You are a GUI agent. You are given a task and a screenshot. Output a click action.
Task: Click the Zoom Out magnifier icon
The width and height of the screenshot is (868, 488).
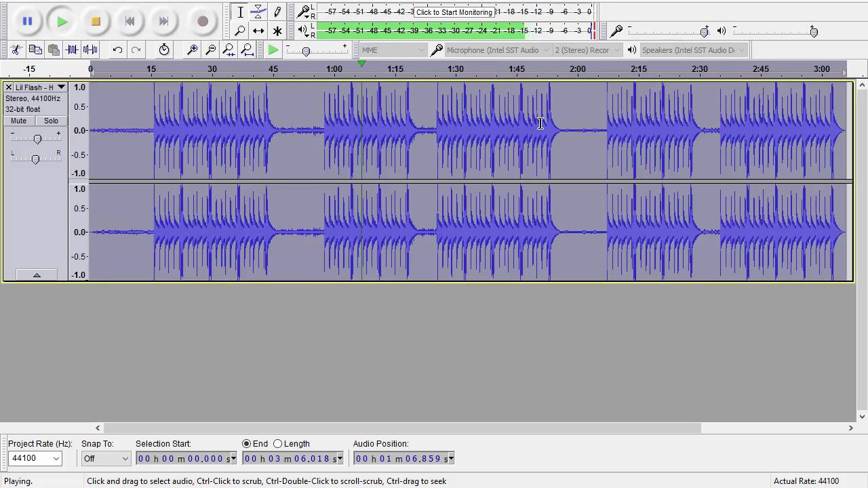(211, 49)
